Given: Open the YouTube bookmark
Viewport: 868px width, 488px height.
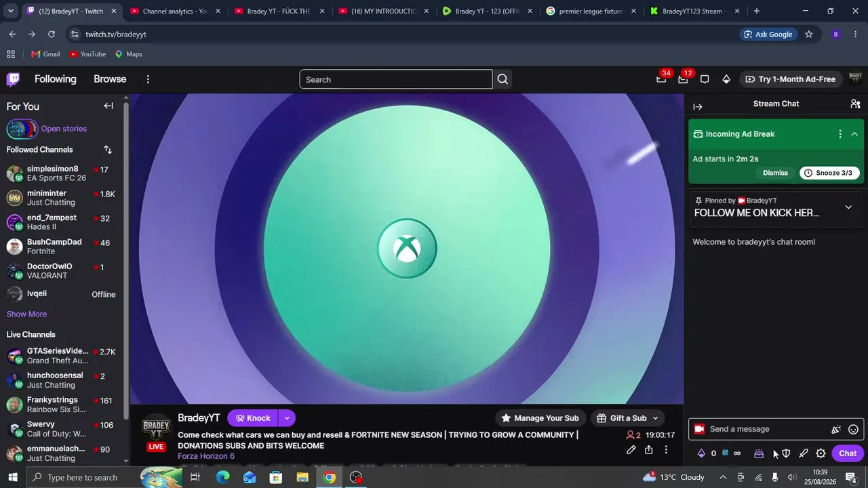Looking at the screenshot, I should (x=87, y=54).
